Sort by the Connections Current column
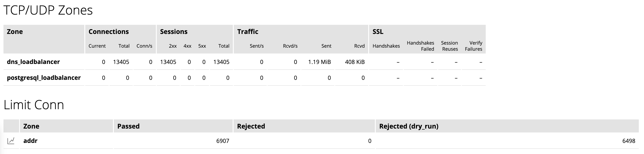The width and height of the screenshot is (644, 154). point(97,46)
